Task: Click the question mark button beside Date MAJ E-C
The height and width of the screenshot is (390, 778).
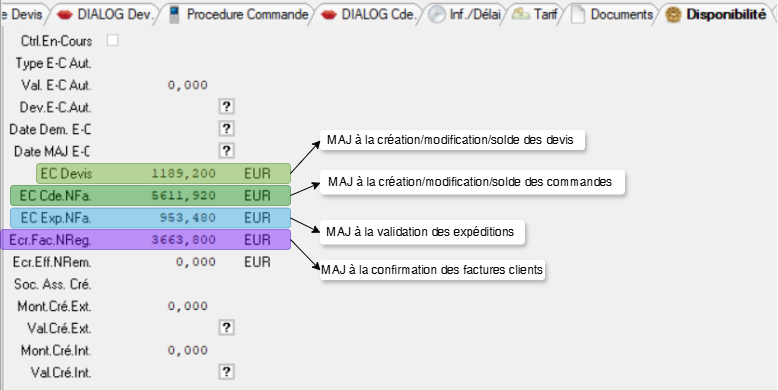Action: click(x=226, y=151)
